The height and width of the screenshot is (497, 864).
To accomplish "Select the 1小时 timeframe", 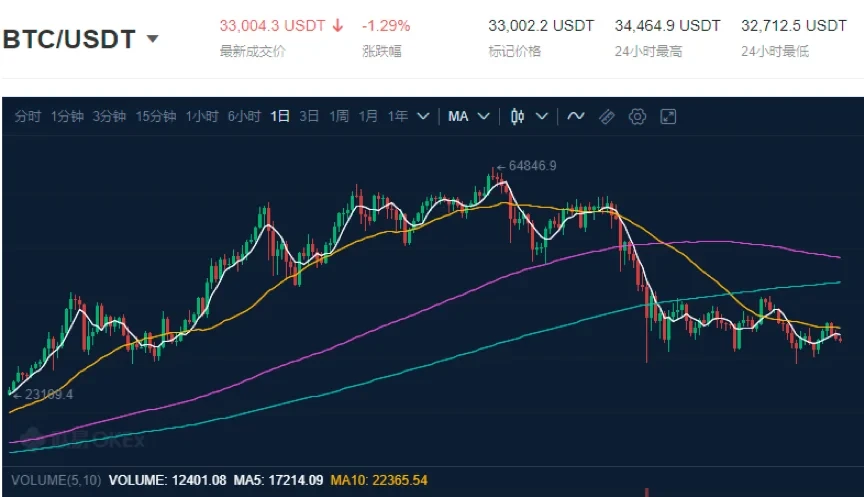I will tap(203, 117).
